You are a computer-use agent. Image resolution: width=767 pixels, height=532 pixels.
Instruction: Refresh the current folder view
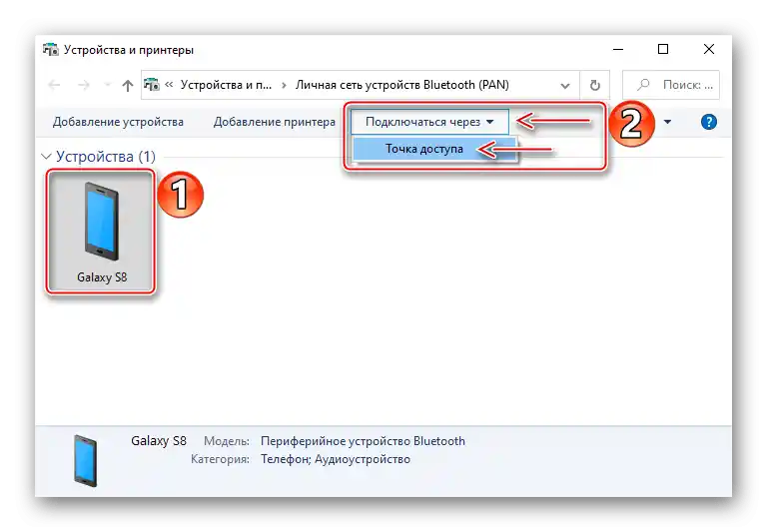point(595,85)
